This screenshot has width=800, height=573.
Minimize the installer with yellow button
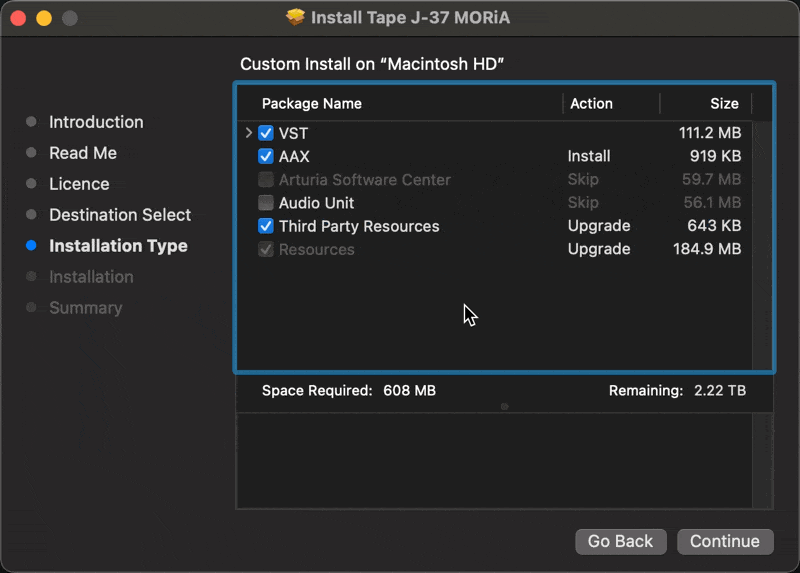[44, 18]
